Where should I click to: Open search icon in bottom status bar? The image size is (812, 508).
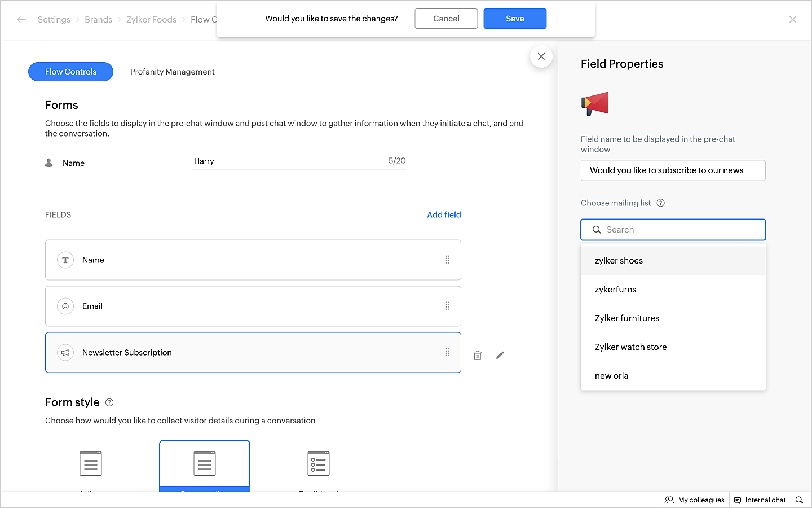tap(799, 500)
